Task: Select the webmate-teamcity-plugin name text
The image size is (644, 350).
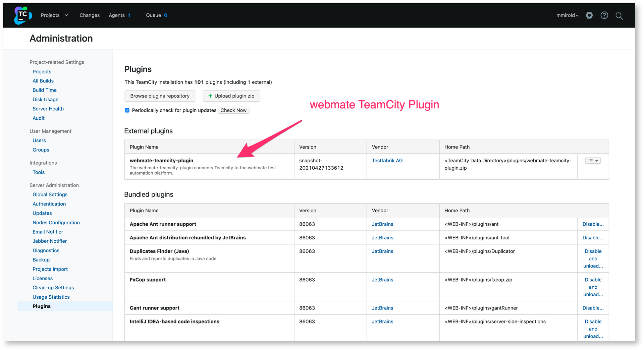Action: coord(161,161)
